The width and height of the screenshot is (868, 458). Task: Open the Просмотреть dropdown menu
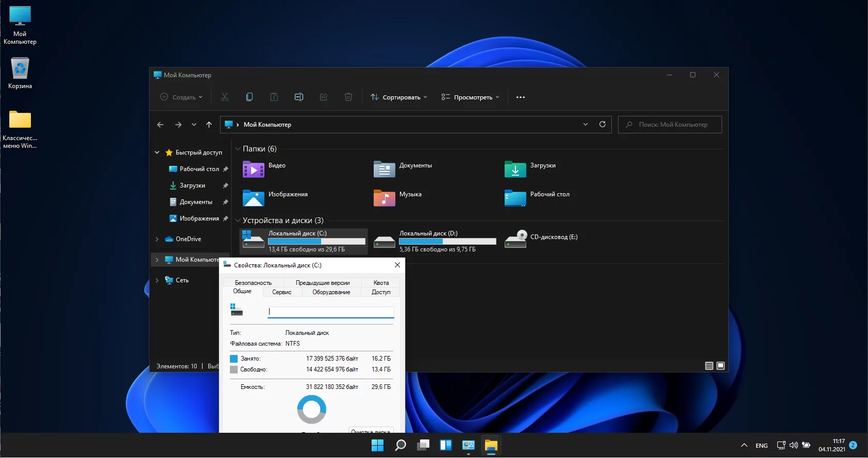470,97
